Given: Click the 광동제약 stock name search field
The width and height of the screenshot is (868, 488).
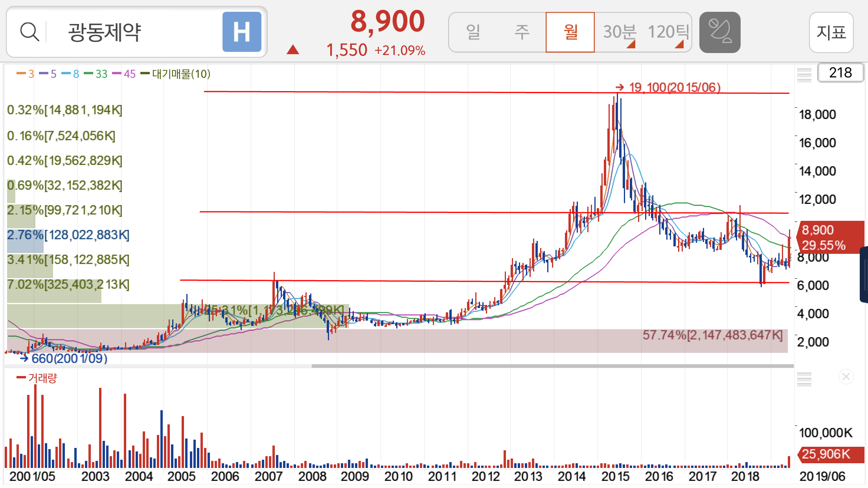Looking at the screenshot, I should (x=105, y=32).
